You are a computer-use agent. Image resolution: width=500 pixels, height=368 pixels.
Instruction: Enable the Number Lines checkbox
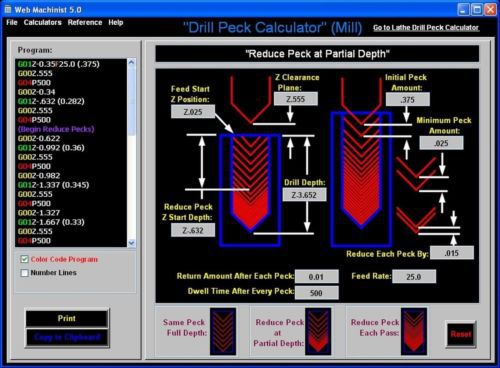(x=24, y=273)
